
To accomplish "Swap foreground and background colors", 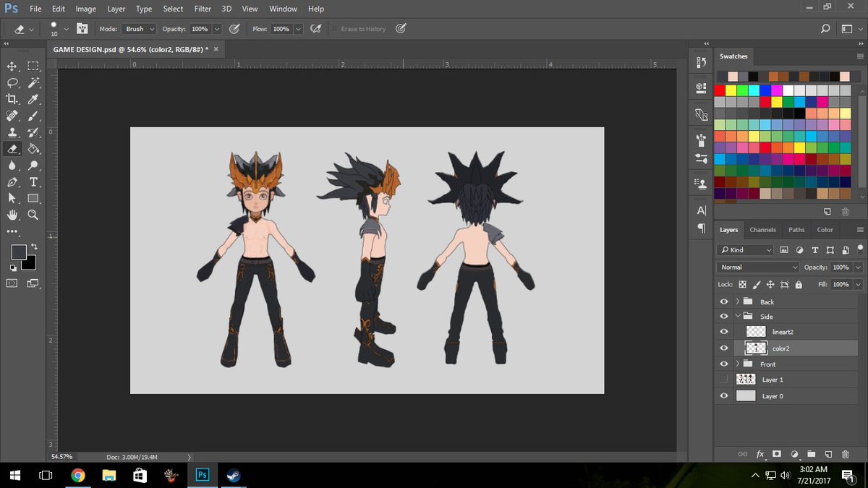I will [x=33, y=247].
